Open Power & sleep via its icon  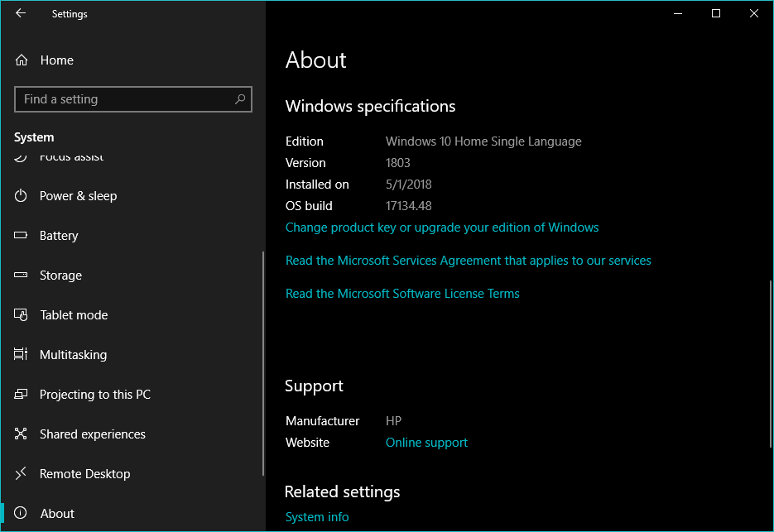click(22, 196)
